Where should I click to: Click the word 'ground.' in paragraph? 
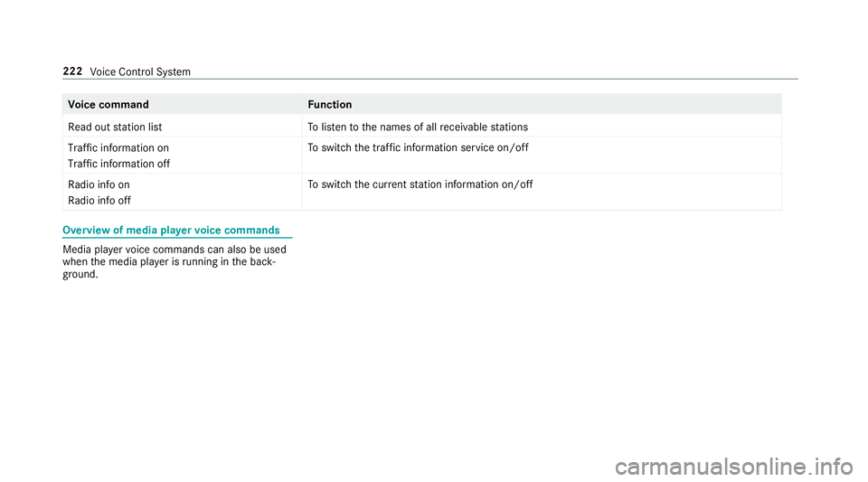pos(80,275)
